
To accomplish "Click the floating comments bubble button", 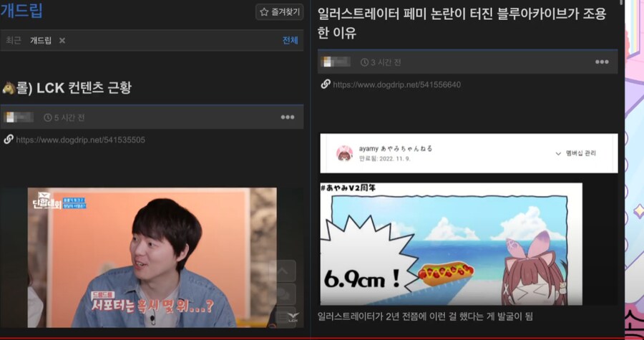I will click(283, 294).
